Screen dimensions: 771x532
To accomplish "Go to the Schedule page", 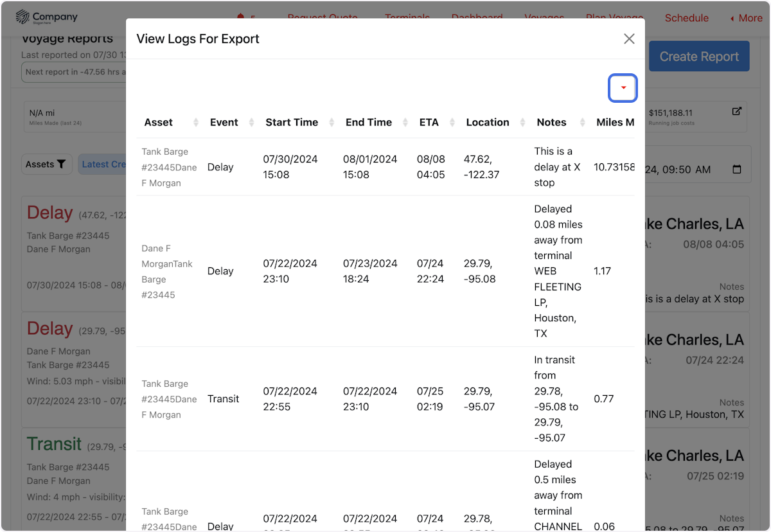I will pos(686,18).
